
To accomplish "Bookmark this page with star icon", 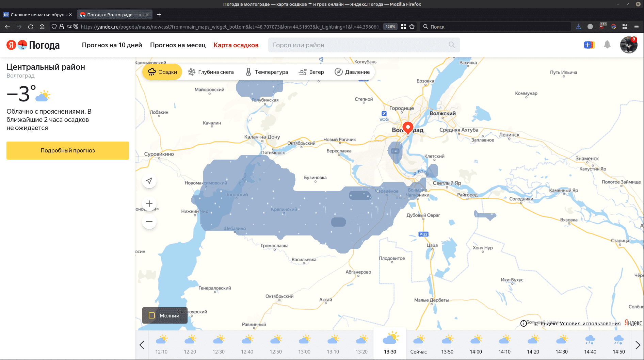I will [x=412, y=27].
